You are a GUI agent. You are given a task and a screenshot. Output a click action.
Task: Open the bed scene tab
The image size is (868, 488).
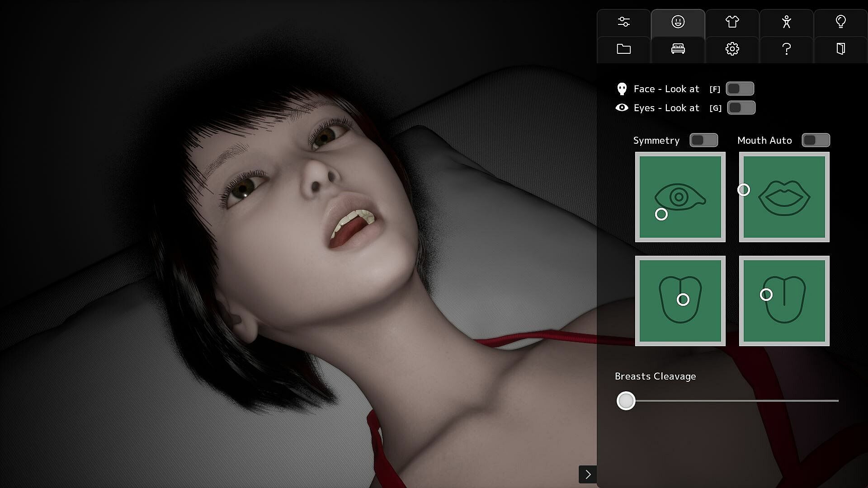tap(678, 49)
